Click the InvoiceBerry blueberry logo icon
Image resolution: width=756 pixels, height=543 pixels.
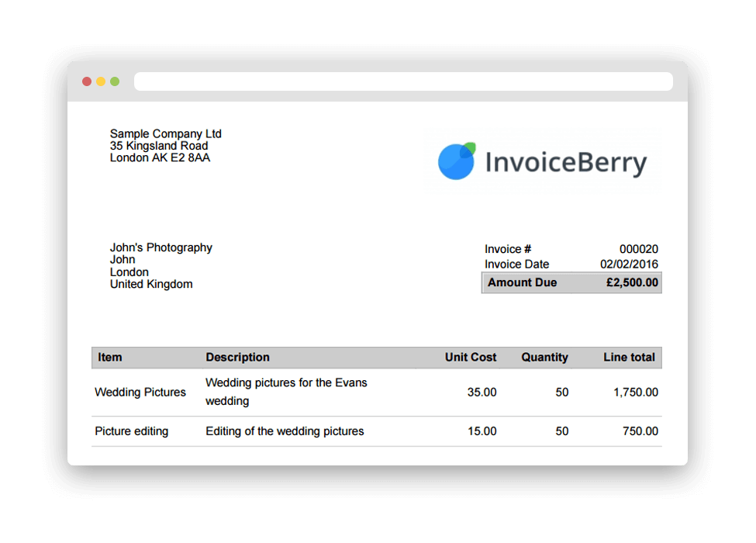point(457,161)
